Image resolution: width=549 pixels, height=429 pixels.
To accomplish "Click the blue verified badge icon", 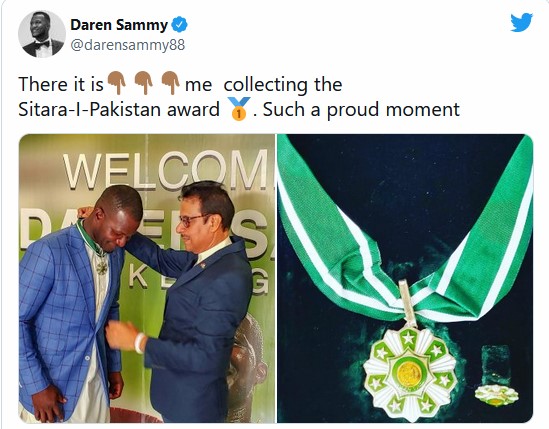I will (x=180, y=25).
